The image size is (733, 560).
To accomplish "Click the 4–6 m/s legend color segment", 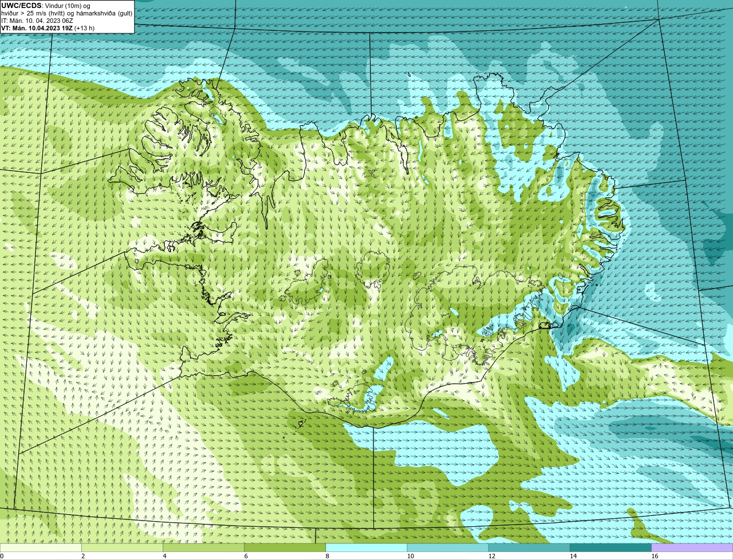I will 203,548.
